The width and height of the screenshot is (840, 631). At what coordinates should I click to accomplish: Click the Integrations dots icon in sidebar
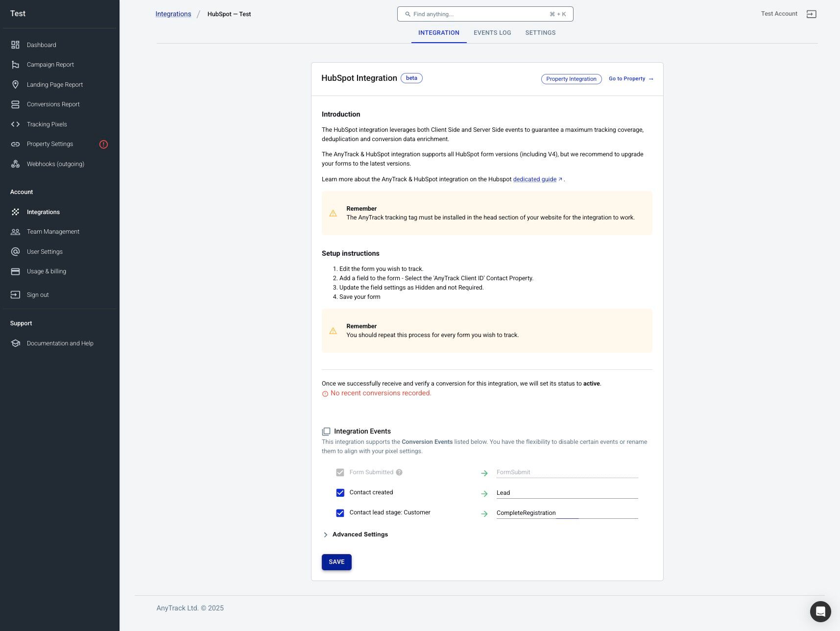pyautogui.click(x=15, y=212)
